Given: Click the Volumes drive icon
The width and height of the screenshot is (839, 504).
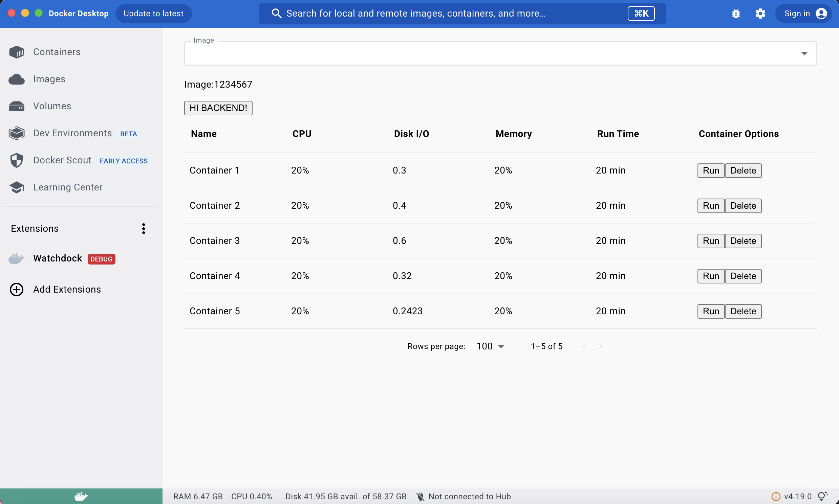Looking at the screenshot, I should click(x=17, y=106).
